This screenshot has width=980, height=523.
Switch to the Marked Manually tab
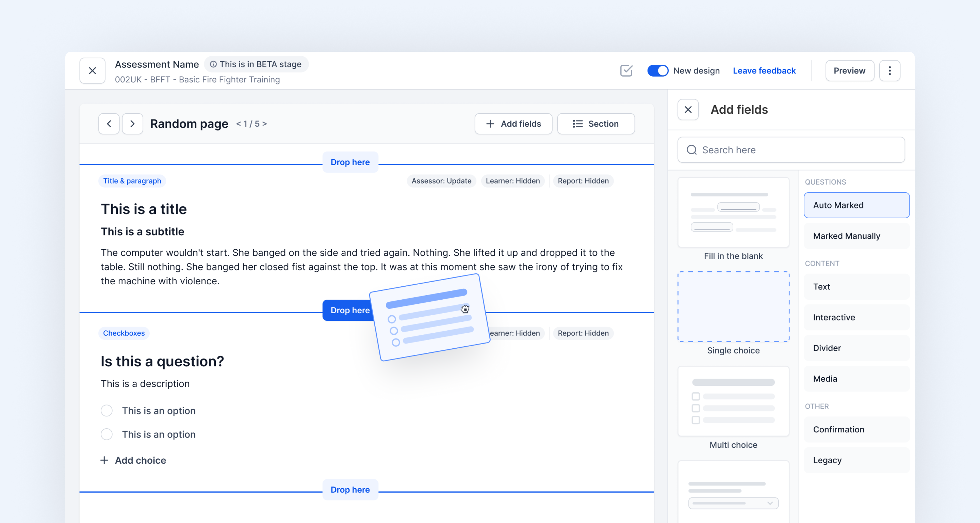(x=856, y=236)
